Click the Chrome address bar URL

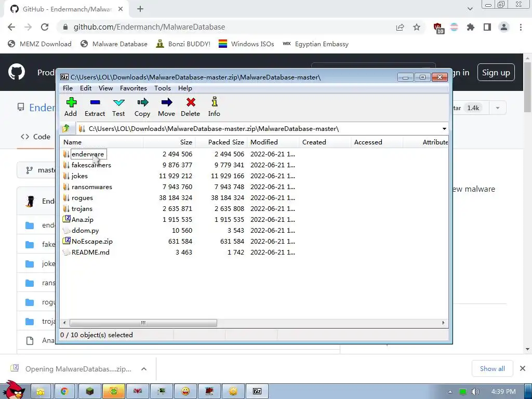[x=149, y=27]
